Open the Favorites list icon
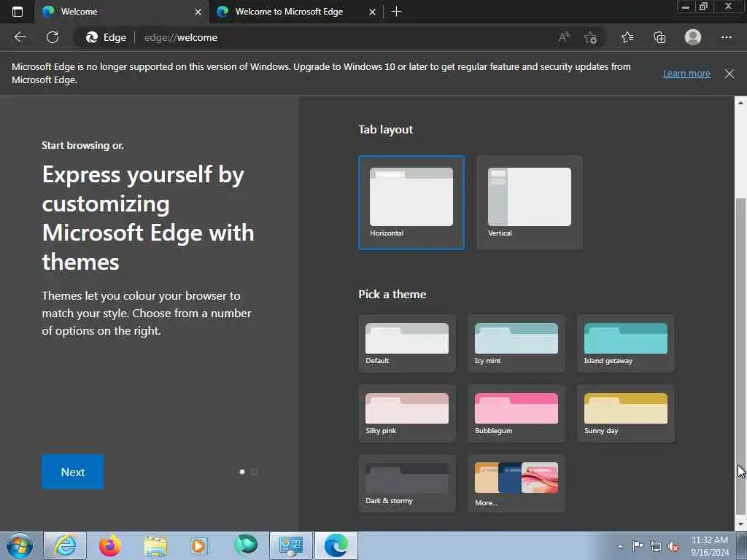Screen dimensions: 747x560 click(627, 37)
